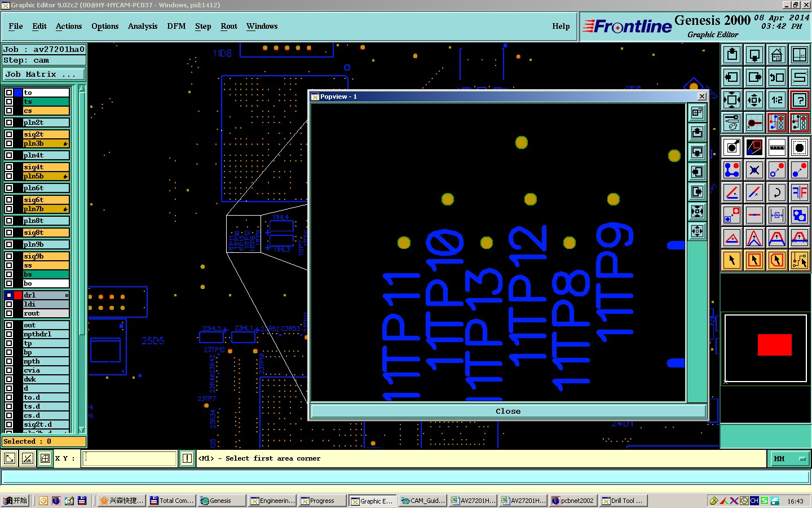
Task: Click the home view icon
Action: [777, 55]
